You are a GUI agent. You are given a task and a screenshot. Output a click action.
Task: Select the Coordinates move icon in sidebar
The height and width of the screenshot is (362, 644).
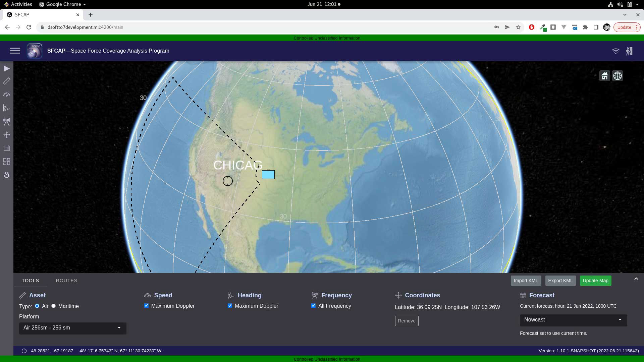tap(7, 135)
